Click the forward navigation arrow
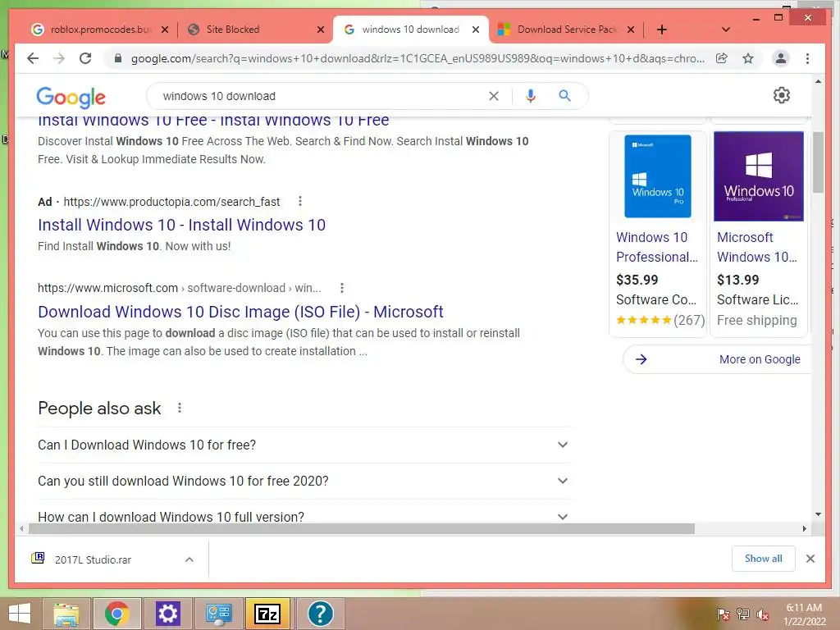 click(59, 58)
